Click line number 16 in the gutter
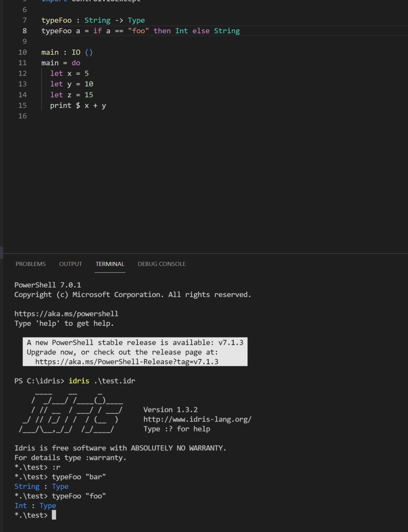 [x=22, y=116]
